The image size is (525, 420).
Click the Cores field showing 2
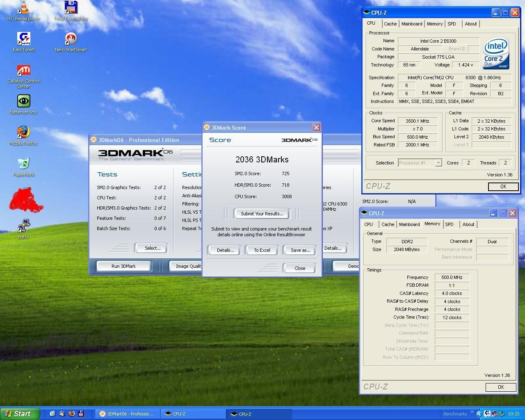click(x=468, y=163)
